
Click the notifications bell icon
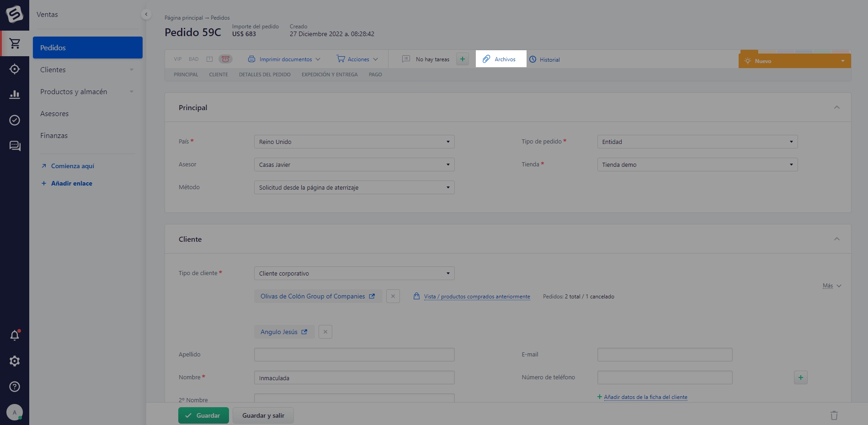tap(15, 335)
